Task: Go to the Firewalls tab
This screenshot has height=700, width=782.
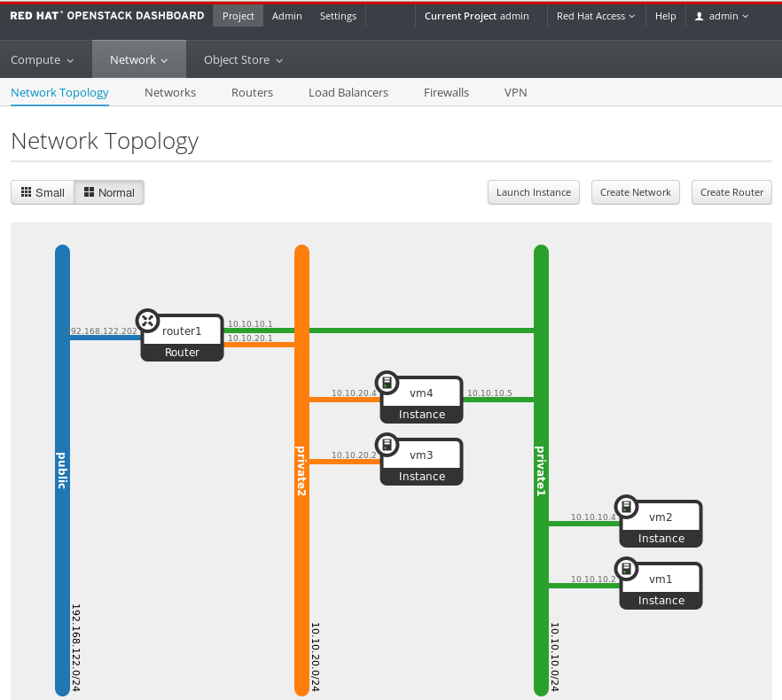Action: tap(446, 93)
